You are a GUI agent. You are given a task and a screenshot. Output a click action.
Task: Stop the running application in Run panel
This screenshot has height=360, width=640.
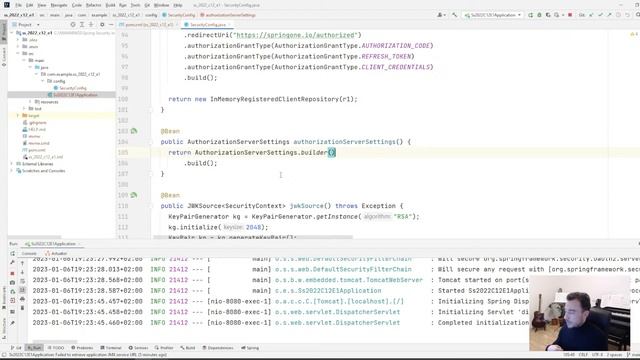click(x=13, y=273)
